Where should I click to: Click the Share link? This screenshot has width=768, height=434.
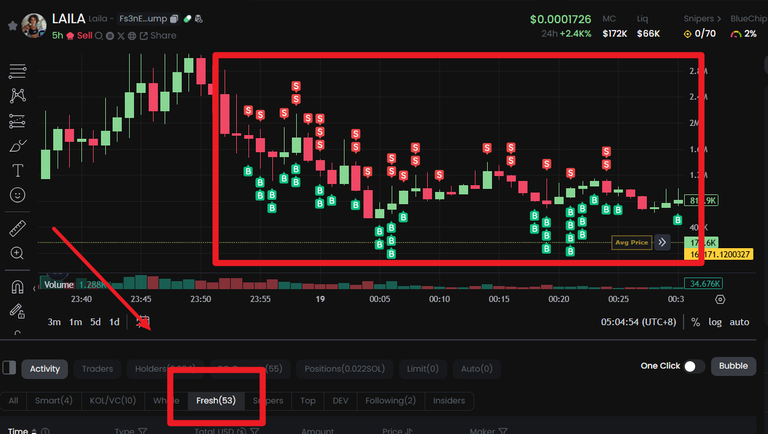pyautogui.click(x=156, y=36)
